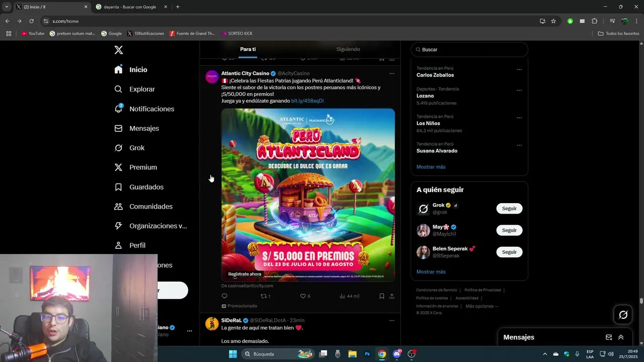Open more options on the Atlantic City Casino post

pyautogui.click(x=392, y=73)
